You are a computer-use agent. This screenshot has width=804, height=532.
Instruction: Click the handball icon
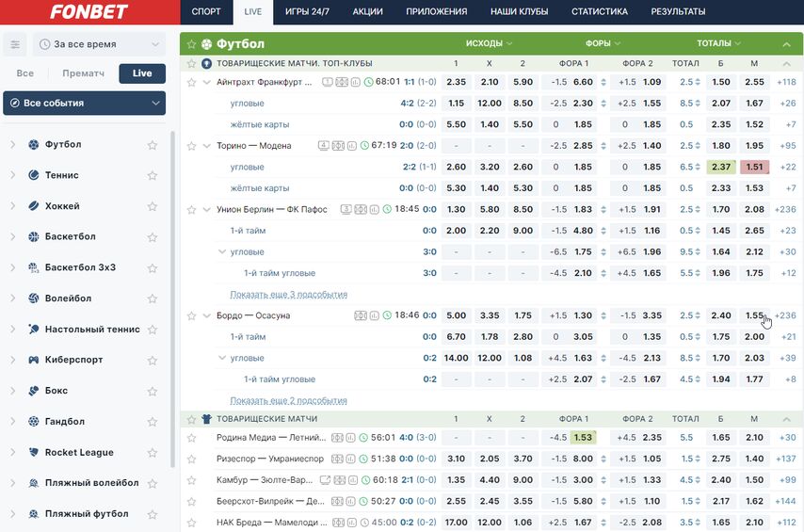34,422
